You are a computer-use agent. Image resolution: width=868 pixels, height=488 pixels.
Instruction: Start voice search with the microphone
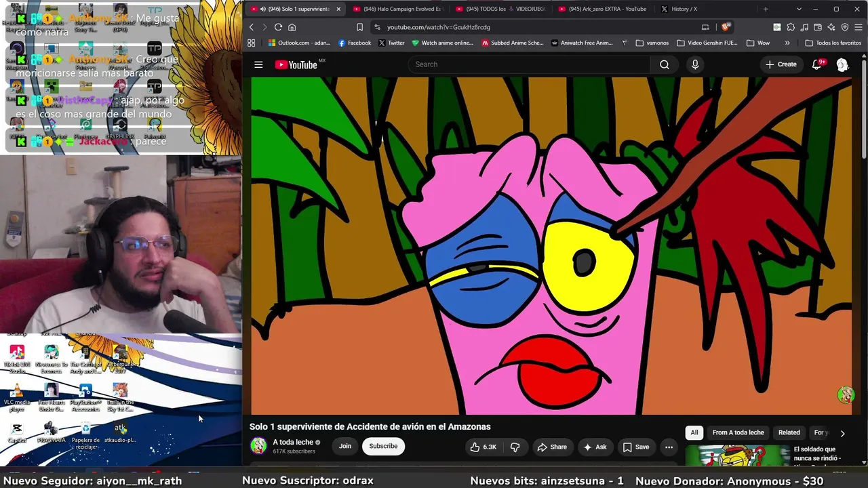click(694, 64)
